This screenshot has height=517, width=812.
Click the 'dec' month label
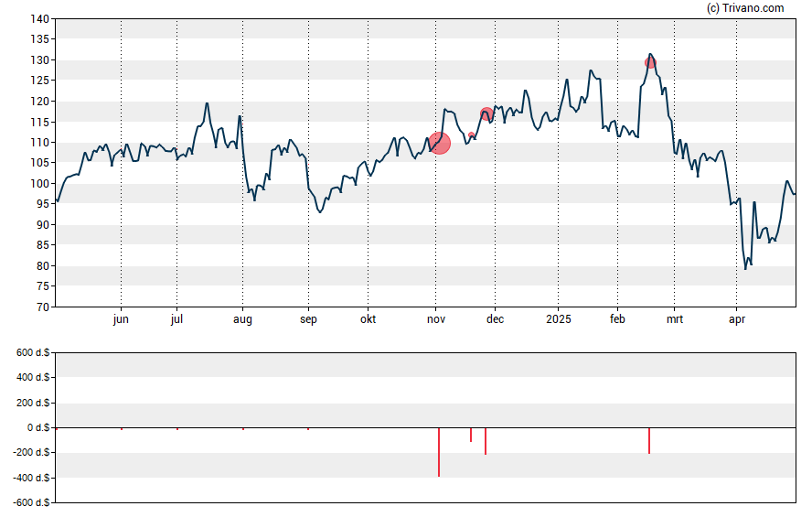point(495,318)
